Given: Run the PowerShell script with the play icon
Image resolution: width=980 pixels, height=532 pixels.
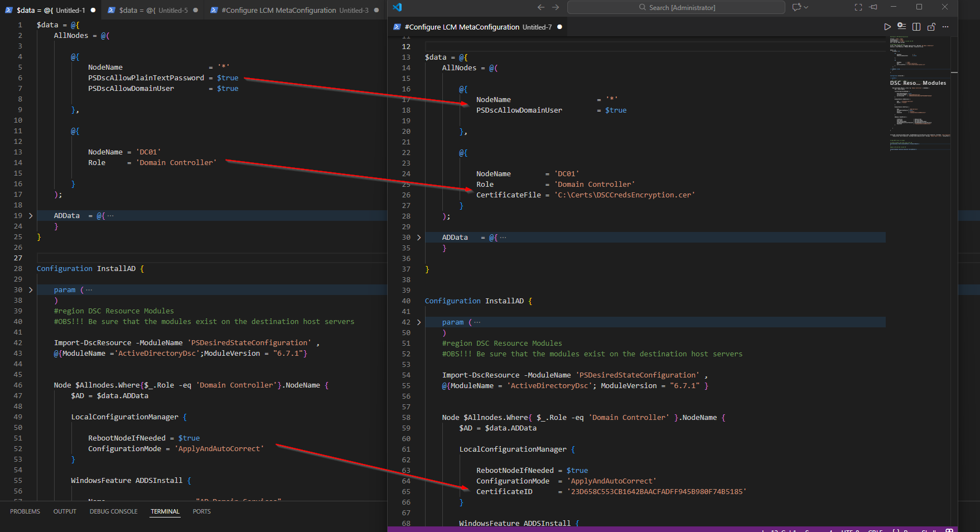Looking at the screenshot, I should point(887,27).
